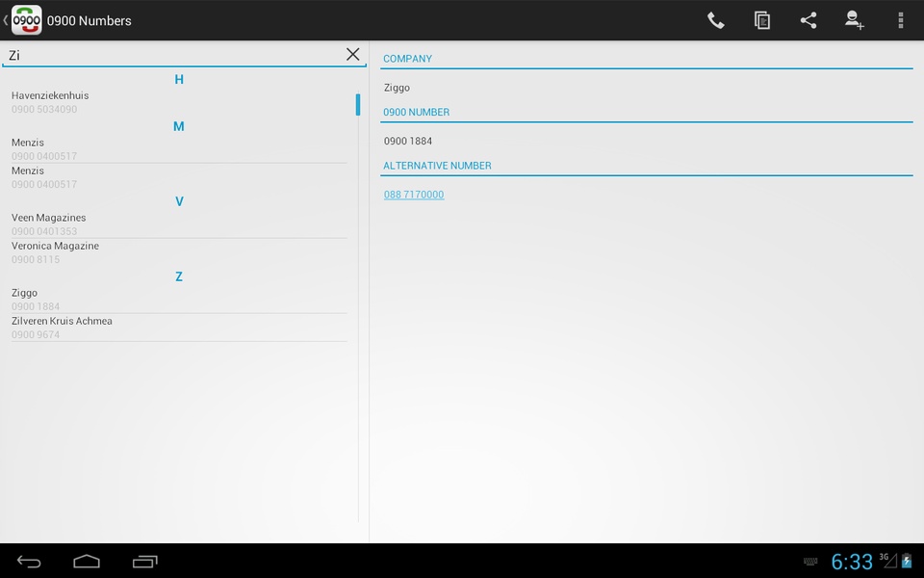924x578 pixels.
Task: Tap the 3G signal indicator
Action: click(888, 560)
